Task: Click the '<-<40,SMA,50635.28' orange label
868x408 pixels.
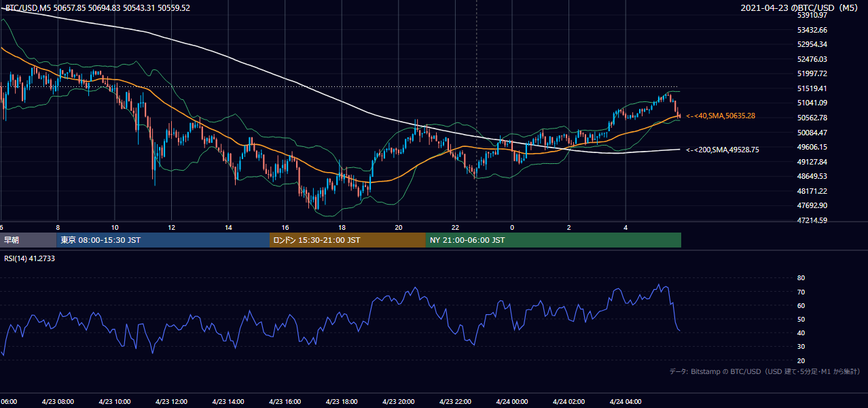Action: (721, 116)
